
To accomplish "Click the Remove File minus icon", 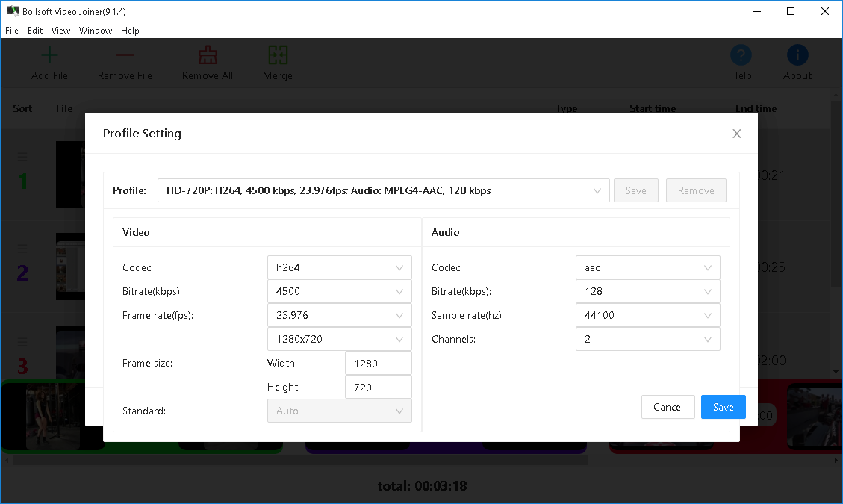I will pos(125,55).
